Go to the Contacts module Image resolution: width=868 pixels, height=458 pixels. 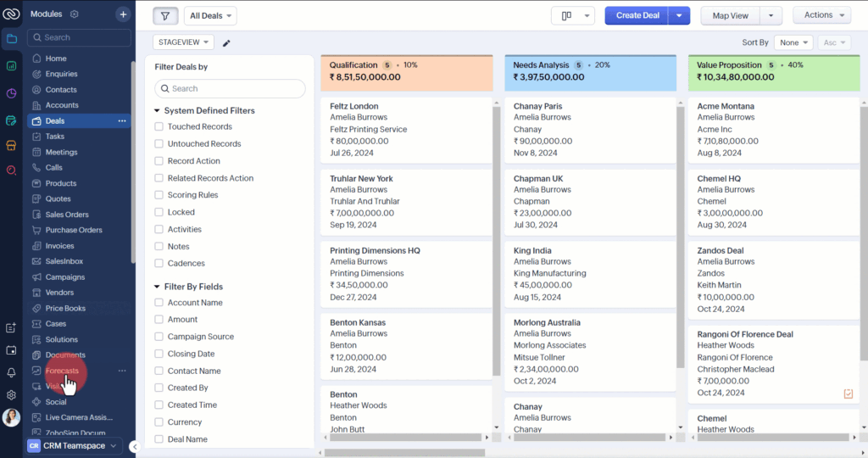[x=61, y=90]
